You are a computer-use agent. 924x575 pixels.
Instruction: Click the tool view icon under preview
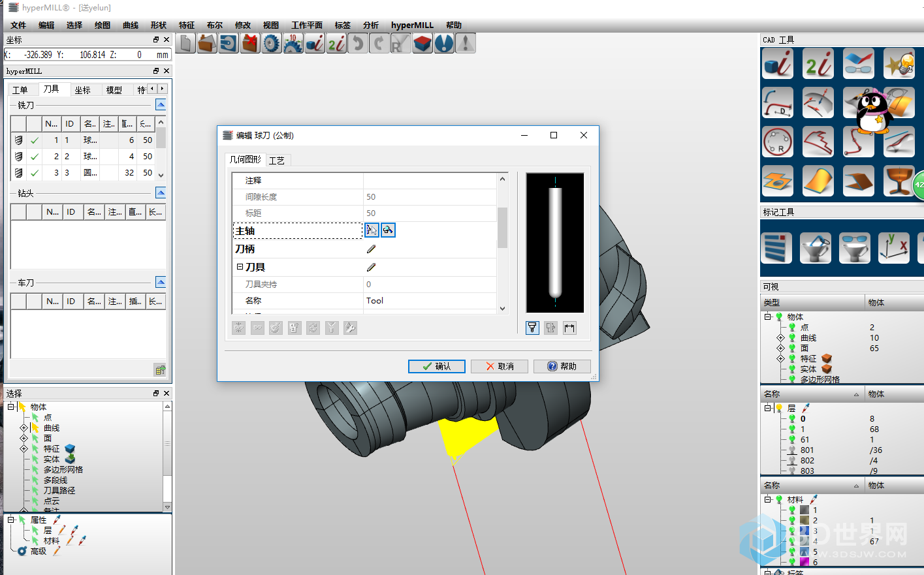(533, 328)
